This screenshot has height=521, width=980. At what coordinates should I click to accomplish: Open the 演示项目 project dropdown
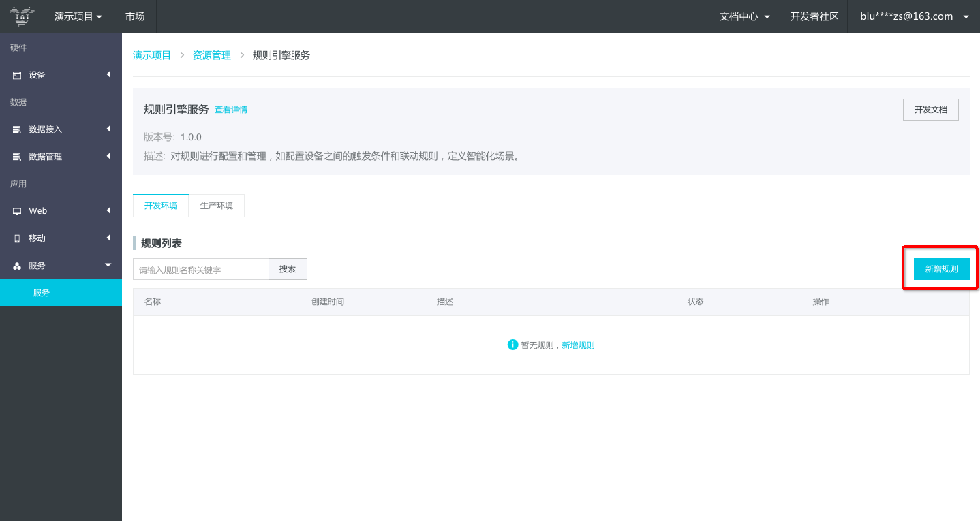tap(78, 16)
